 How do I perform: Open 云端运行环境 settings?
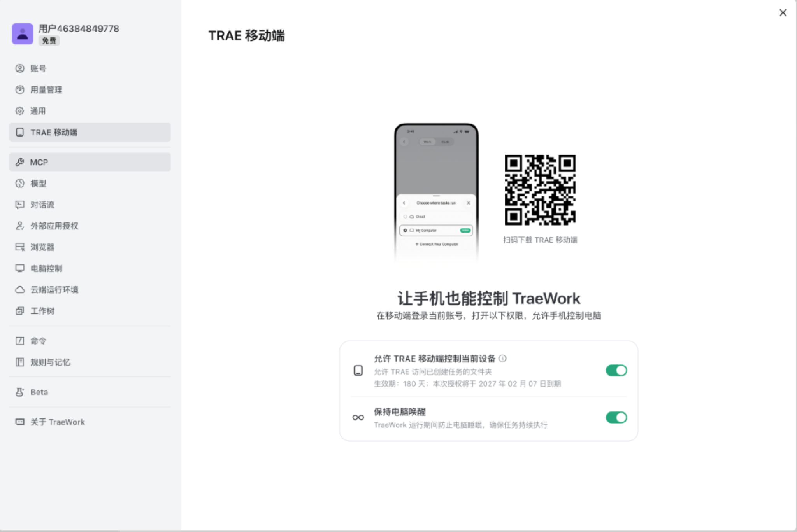(x=90, y=290)
